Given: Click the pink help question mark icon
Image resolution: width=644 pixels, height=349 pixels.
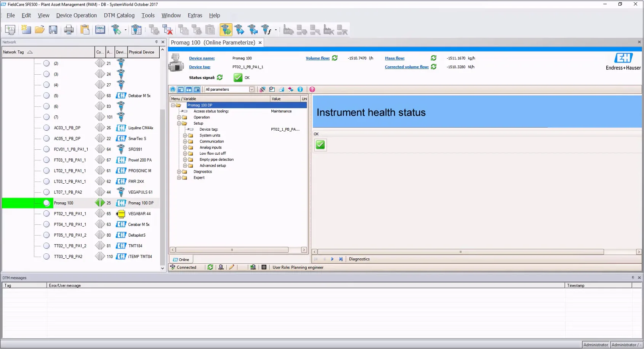Looking at the screenshot, I should pyautogui.click(x=312, y=90).
